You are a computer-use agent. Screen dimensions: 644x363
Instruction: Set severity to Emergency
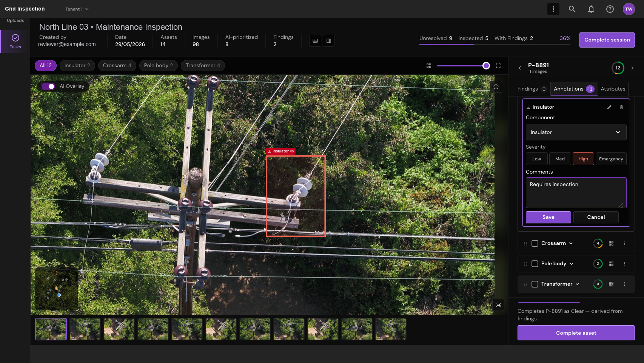click(611, 159)
